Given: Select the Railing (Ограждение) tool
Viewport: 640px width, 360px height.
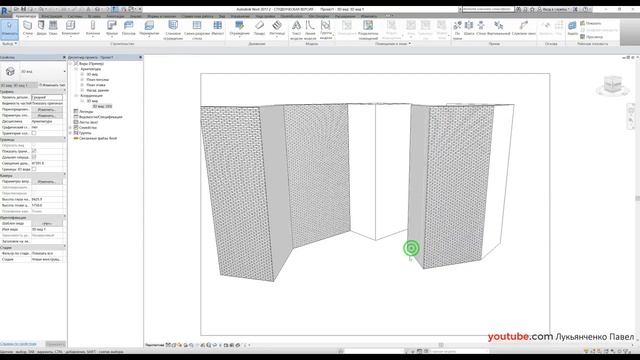Looking at the screenshot, I should coord(240,28).
